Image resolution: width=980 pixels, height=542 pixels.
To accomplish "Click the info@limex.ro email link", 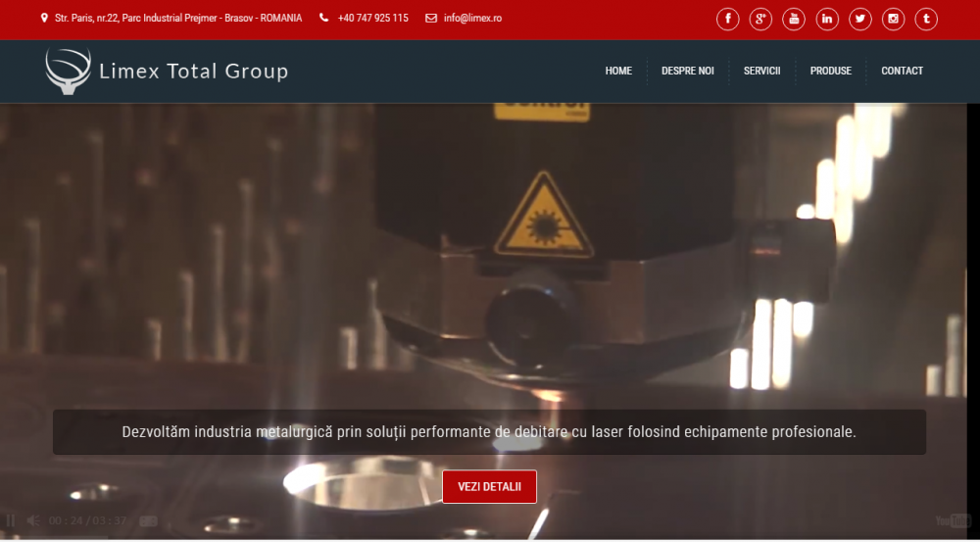I will [x=472, y=19].
